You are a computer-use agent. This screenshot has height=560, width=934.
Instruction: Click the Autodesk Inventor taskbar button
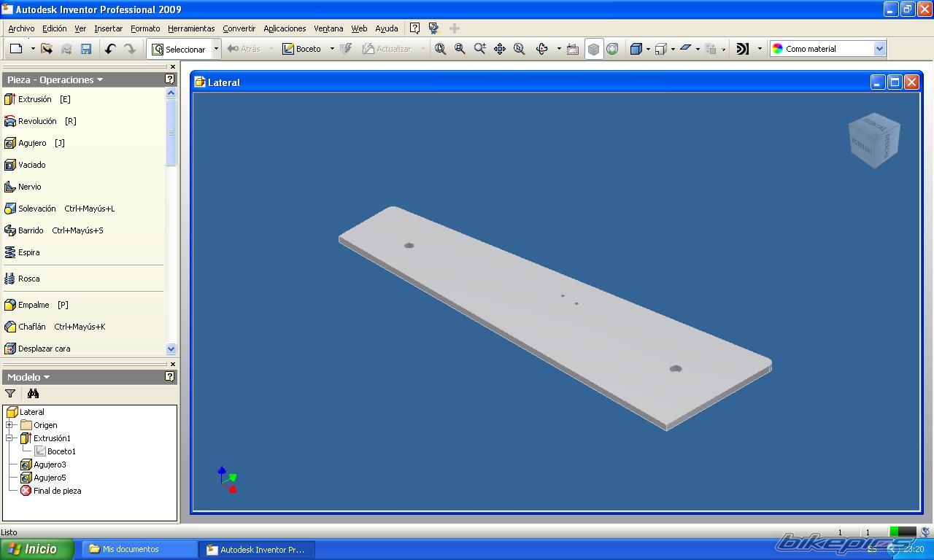click(x=257, y=549)
